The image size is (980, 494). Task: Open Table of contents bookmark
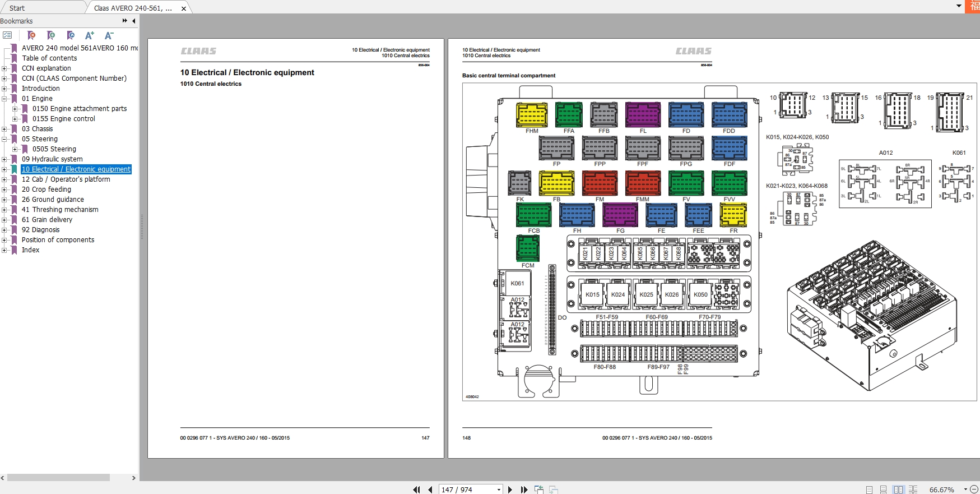(49, 58)
